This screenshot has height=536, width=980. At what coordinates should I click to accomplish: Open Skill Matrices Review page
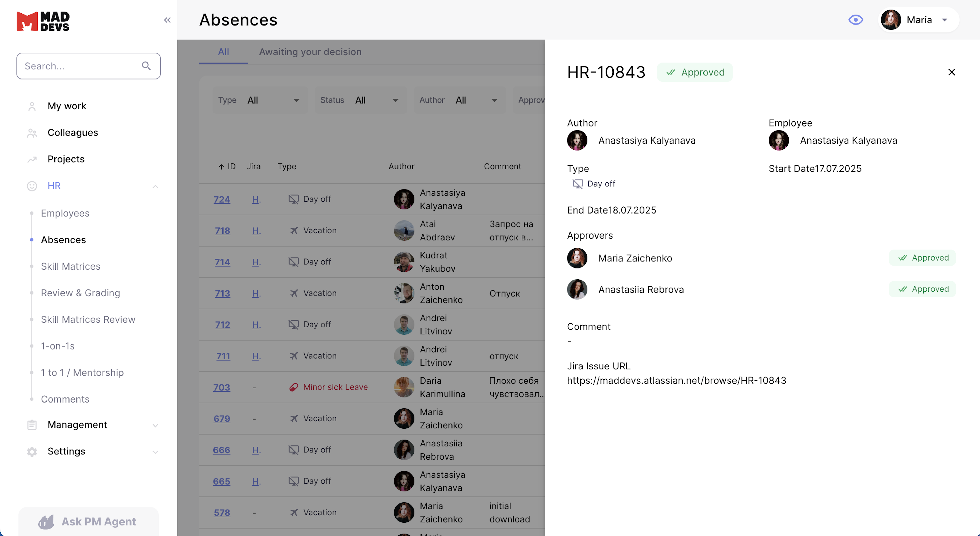click(88, 320)
